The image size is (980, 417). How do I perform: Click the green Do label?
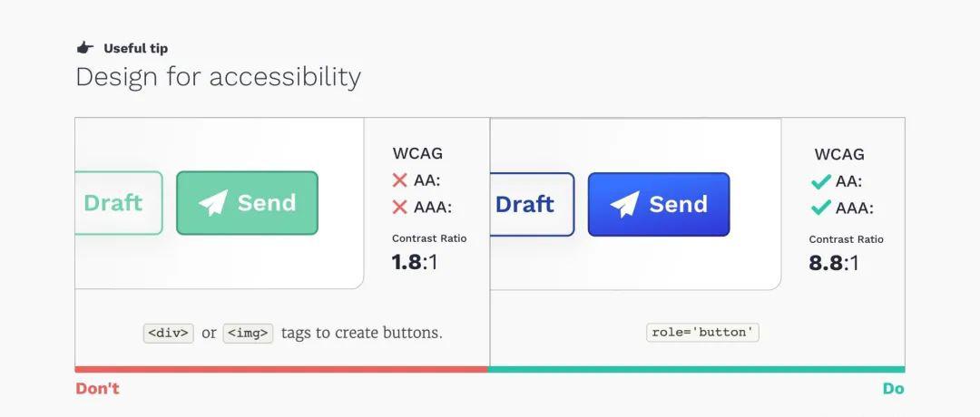click(893, 389)
